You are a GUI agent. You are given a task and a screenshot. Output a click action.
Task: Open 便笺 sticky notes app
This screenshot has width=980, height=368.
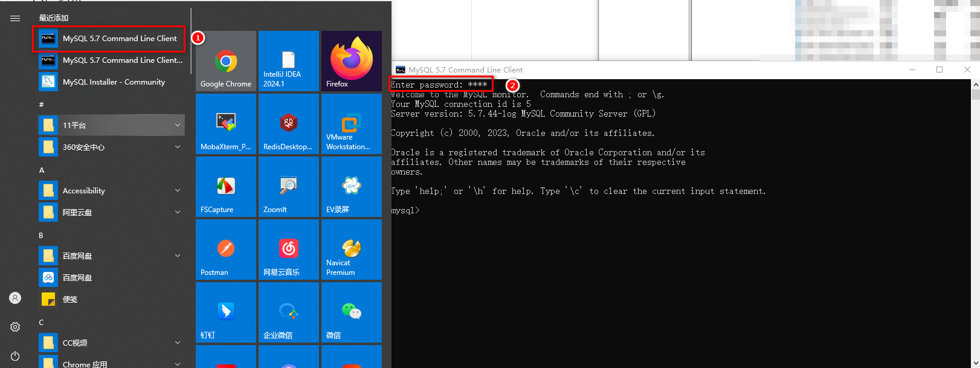point(111,300)
